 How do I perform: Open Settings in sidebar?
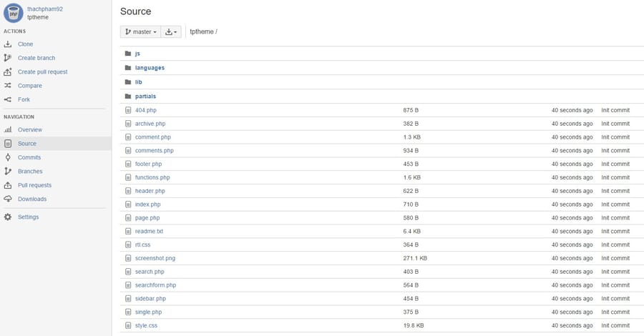pos(29,217)
